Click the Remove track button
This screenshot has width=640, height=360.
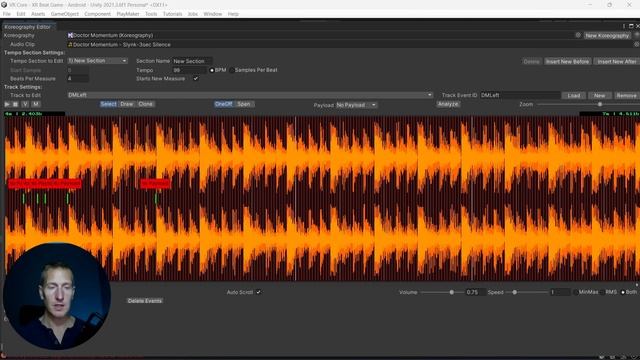click(x=627, y=96)
